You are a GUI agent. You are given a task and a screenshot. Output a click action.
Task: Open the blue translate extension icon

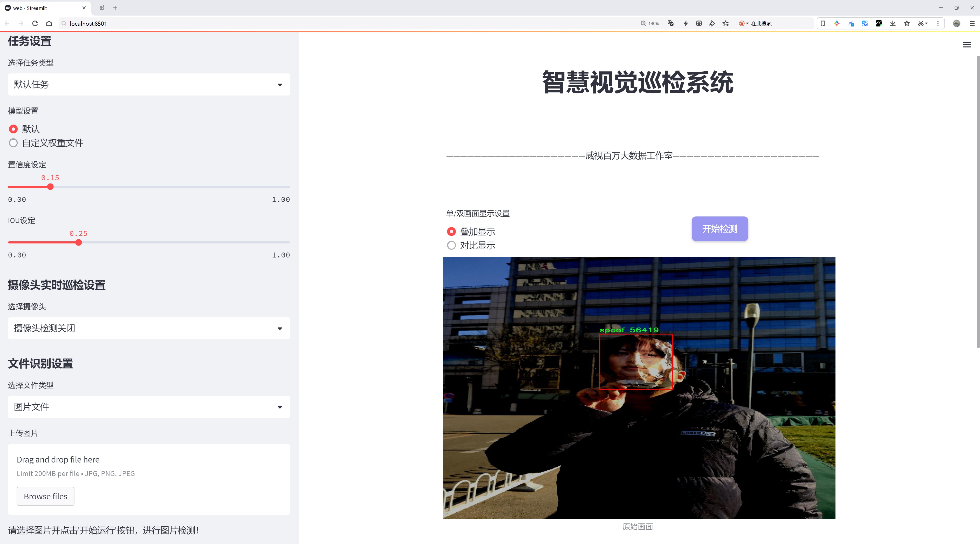click(865, 23)
